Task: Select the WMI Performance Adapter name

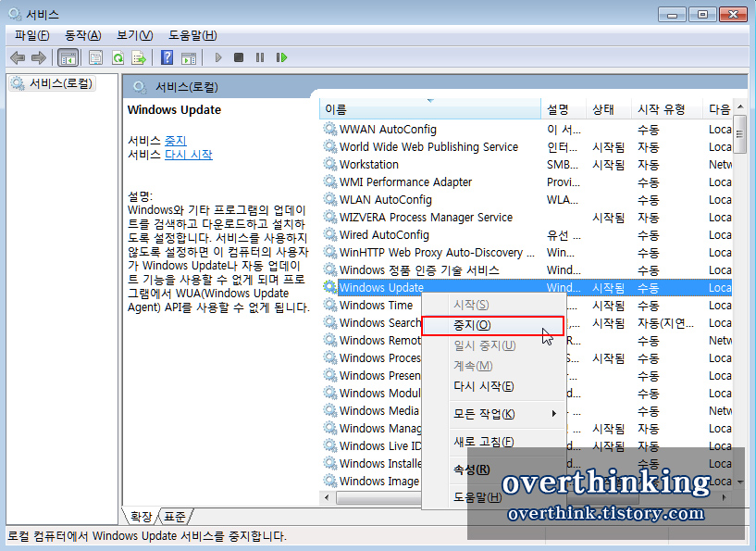Action: click(405, 182)
